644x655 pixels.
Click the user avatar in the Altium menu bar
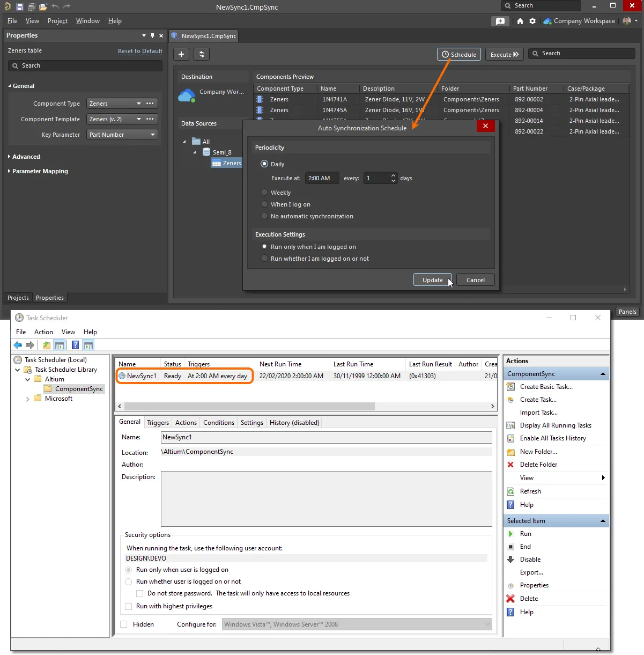tap(627, 21)
